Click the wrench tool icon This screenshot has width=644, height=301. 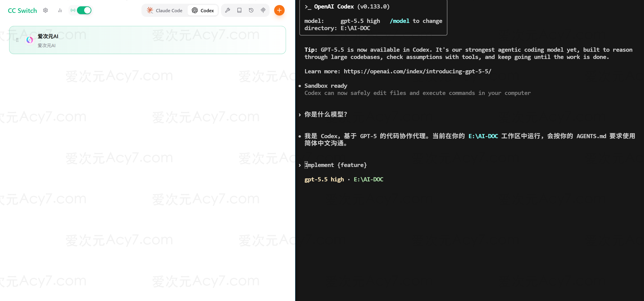coord(228,10)
